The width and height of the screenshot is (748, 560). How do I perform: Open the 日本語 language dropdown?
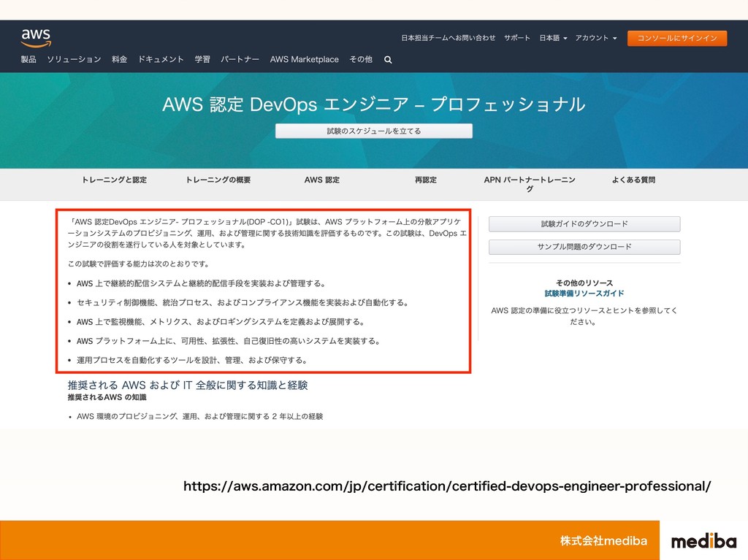pyautogui.click(x=553, y=38)
